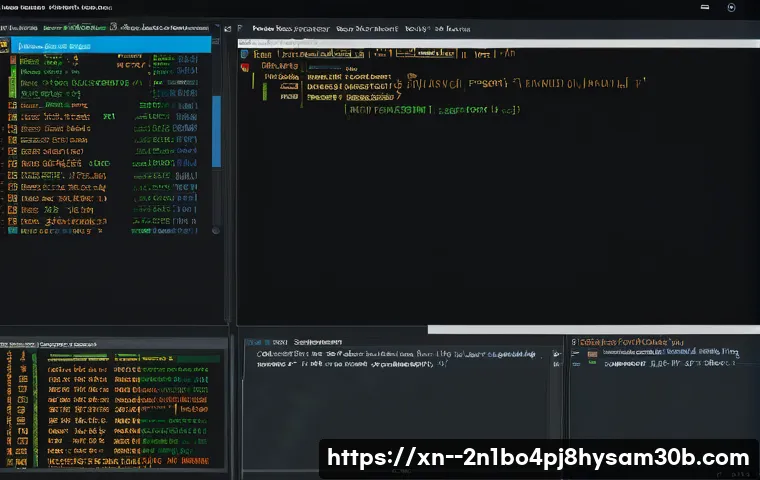This screenshot has width=760, height=480.
Task: Click the blue scrollbar thumb in left panel
Action: (x=217, y=131)
